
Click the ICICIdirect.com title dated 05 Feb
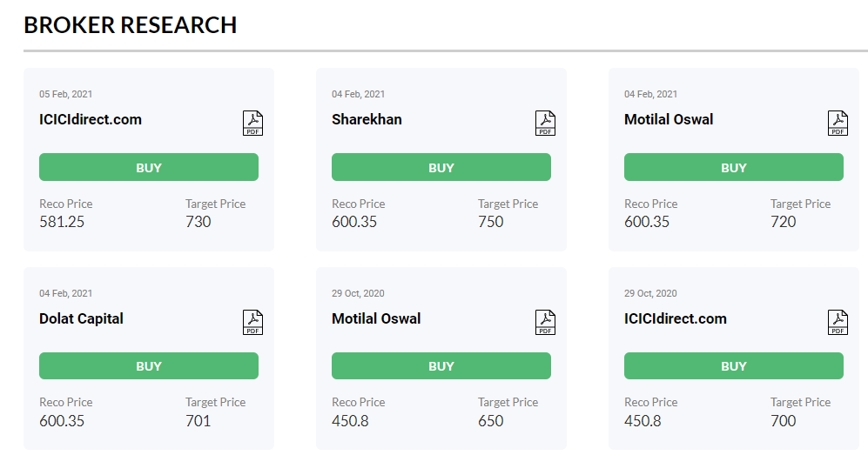tap(91, 119)
